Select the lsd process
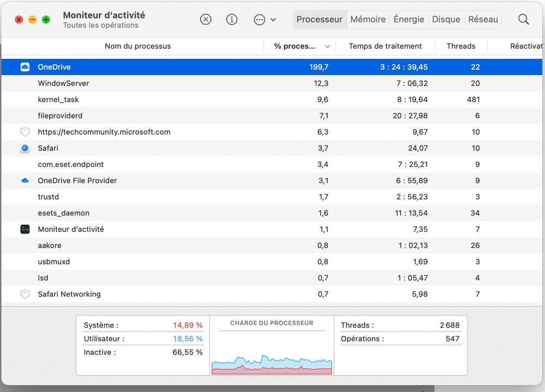 [x=43, y=278]
